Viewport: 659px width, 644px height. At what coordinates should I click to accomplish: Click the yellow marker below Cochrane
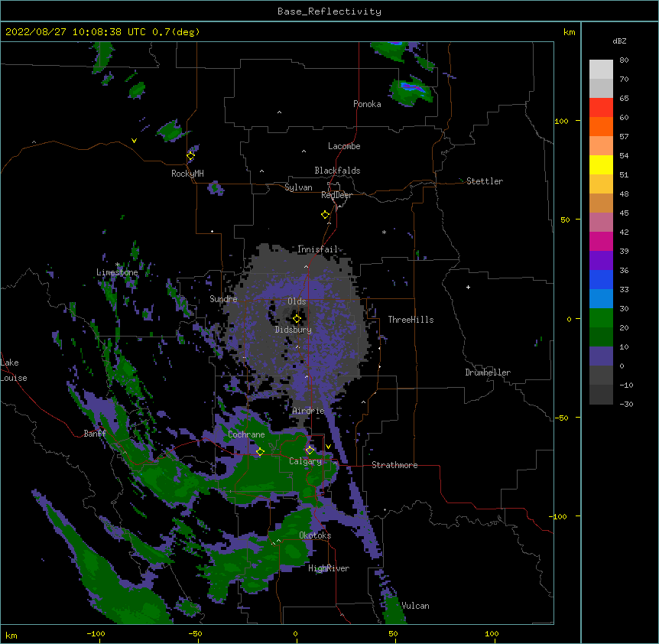coord(260,452)
